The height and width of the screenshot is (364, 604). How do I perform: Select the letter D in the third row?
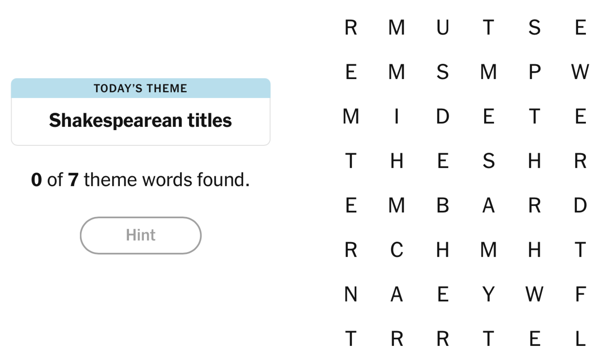443,117
